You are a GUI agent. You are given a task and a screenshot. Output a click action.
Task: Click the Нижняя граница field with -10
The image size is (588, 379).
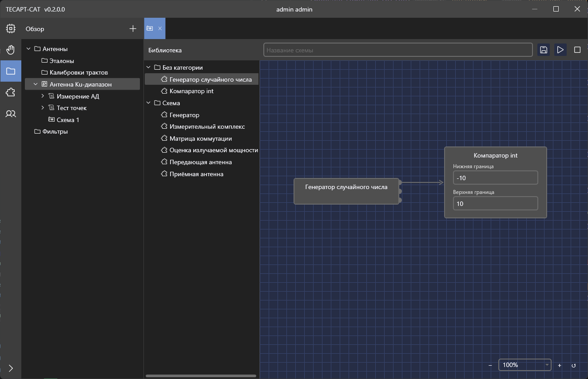(496, 178)
